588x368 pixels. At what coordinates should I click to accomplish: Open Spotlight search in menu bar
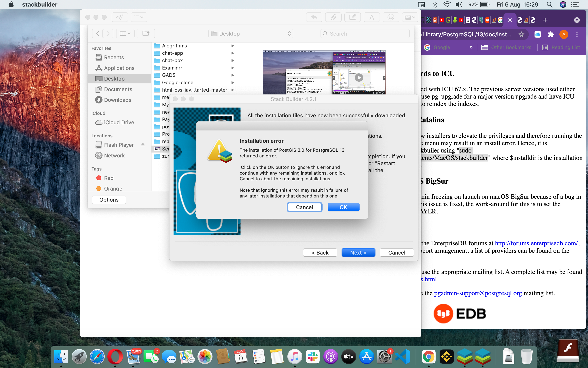[x=550, y=4]
